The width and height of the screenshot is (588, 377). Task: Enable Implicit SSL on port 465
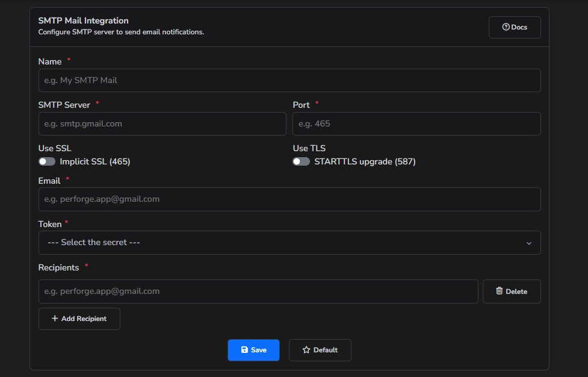(x=47, y=161)
